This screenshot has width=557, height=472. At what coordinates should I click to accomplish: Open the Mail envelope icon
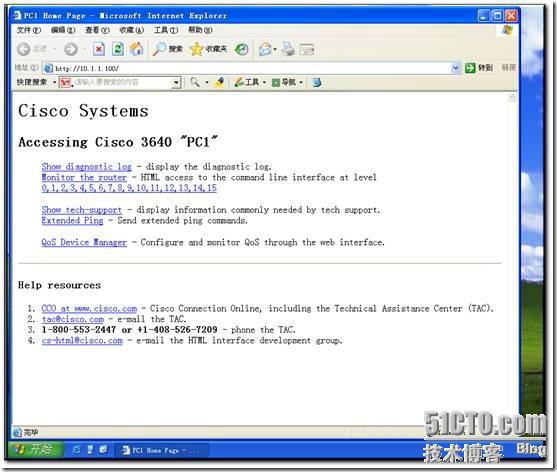pyautogui.click(x=265, y=49)
